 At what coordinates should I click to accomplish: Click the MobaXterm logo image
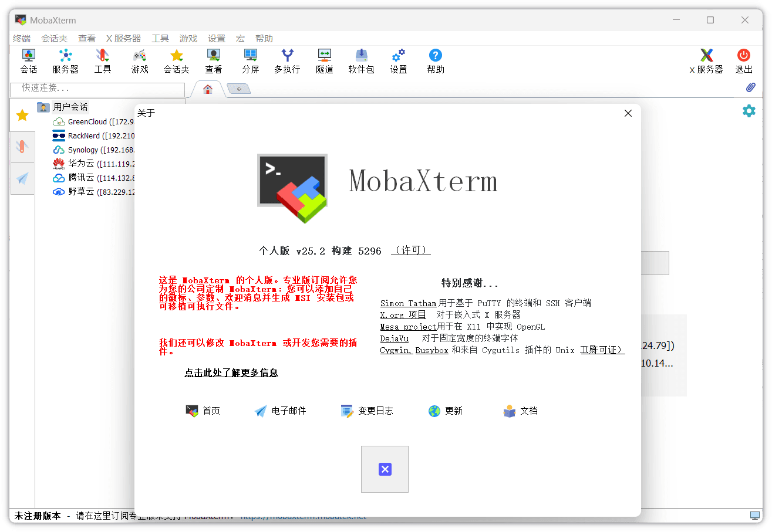click(292, 188)
